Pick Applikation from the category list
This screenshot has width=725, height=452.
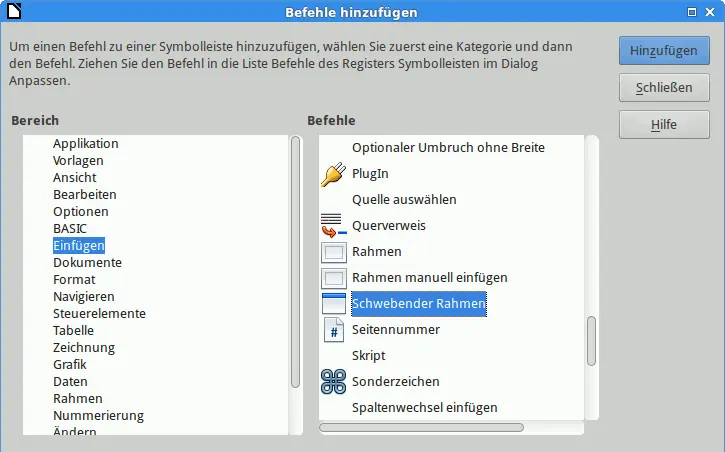click(x=86, y=143)
